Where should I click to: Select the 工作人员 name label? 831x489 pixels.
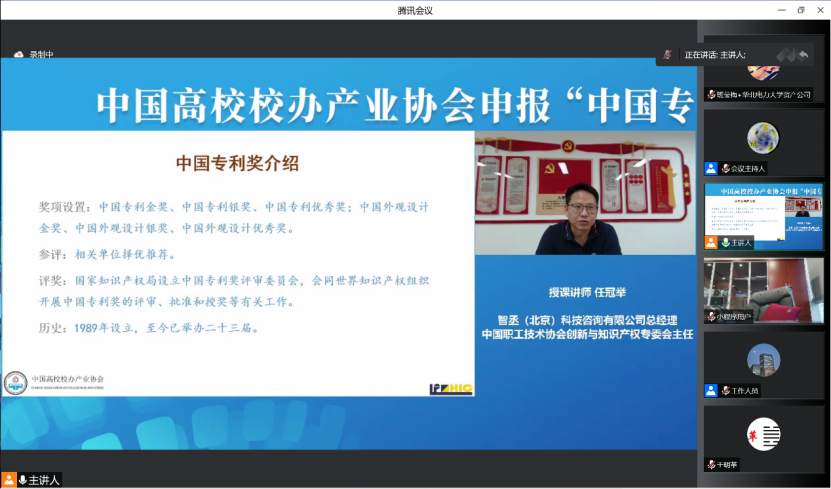pyautogui.click(x=745, y=390)
